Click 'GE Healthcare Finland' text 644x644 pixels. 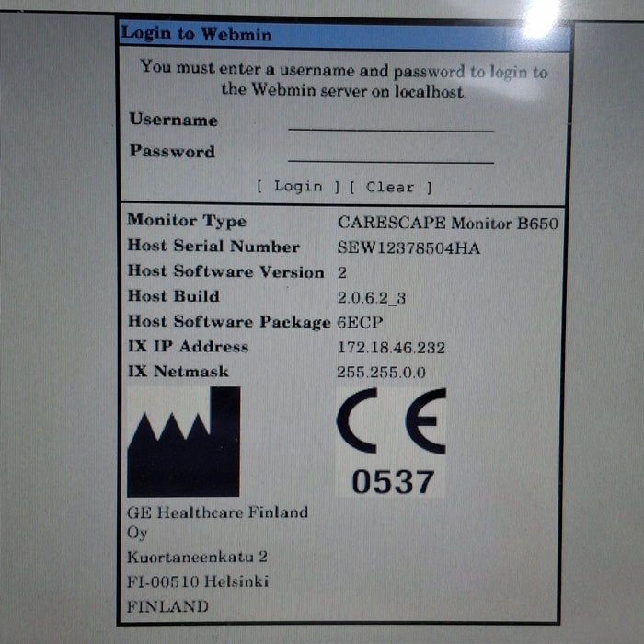pyautogui.click(x=217, y=512)
